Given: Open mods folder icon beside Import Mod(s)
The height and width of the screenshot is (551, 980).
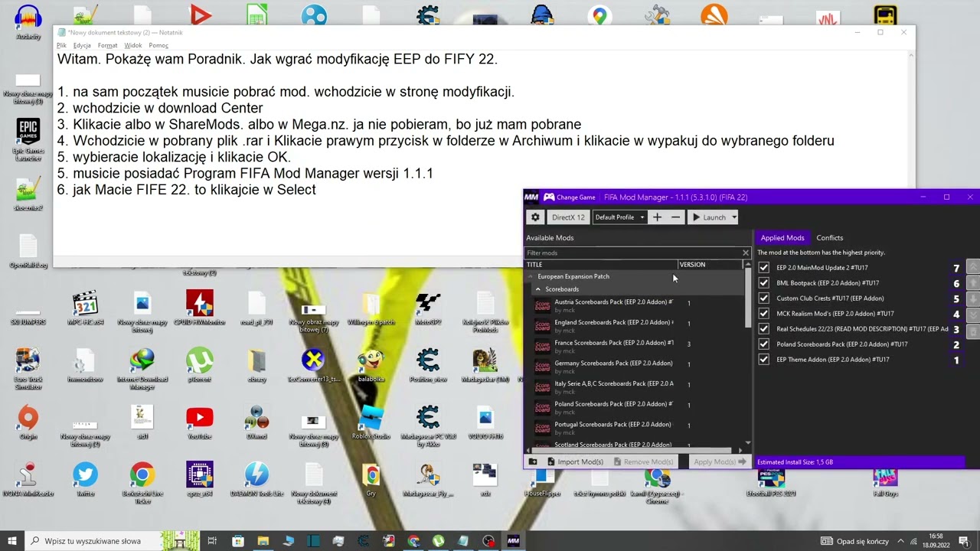Looking at the screenshot, I should pyautogui.click(x=534, y=461).
